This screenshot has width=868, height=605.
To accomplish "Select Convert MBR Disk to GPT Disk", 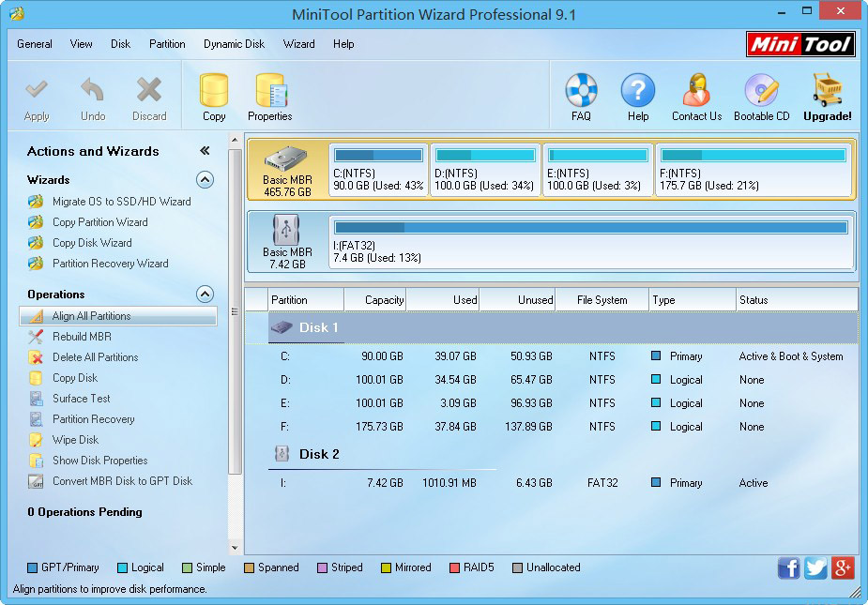I will tap(122, 481).
